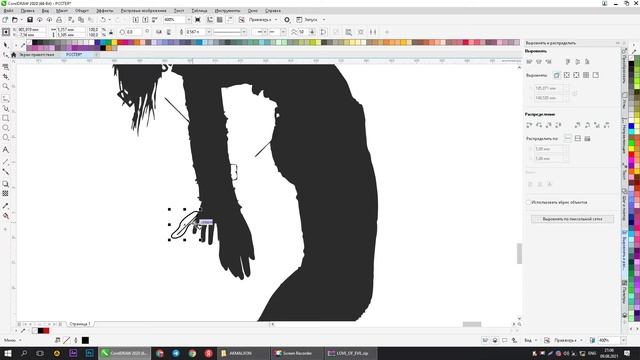Open the 'Правка' menu
The height and width of the screenshot is (360, 640).
point(27,11)
